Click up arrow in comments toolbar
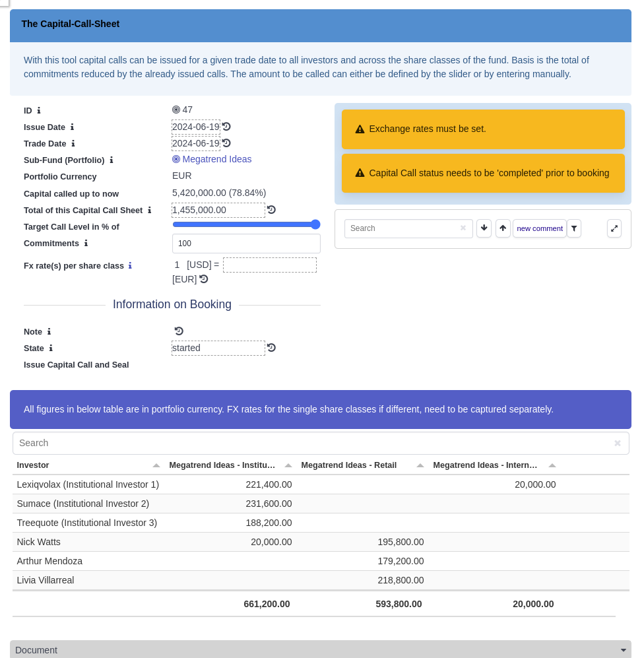644x658 pixels. (x=503, y=228)
